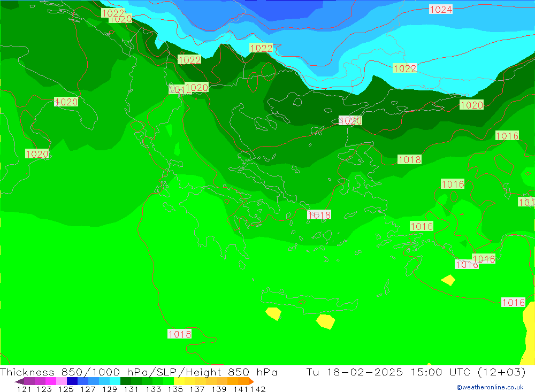Click the legend value 131
Image resolution: width=535 pixels, height=392 pixels.
click(x=131, y=389)
